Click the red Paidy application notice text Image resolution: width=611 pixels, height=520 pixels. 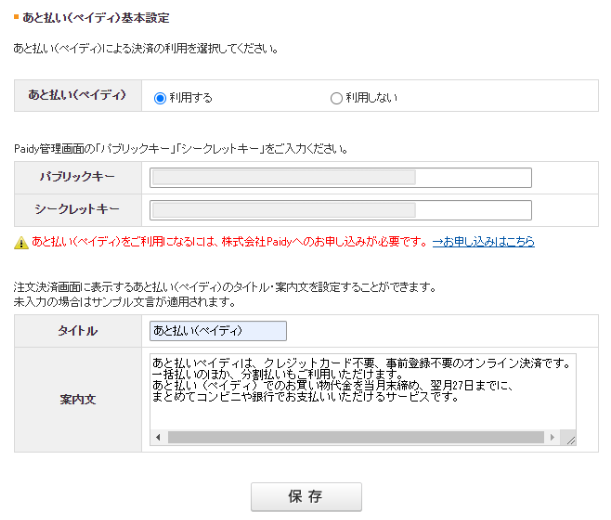[230, 242]
